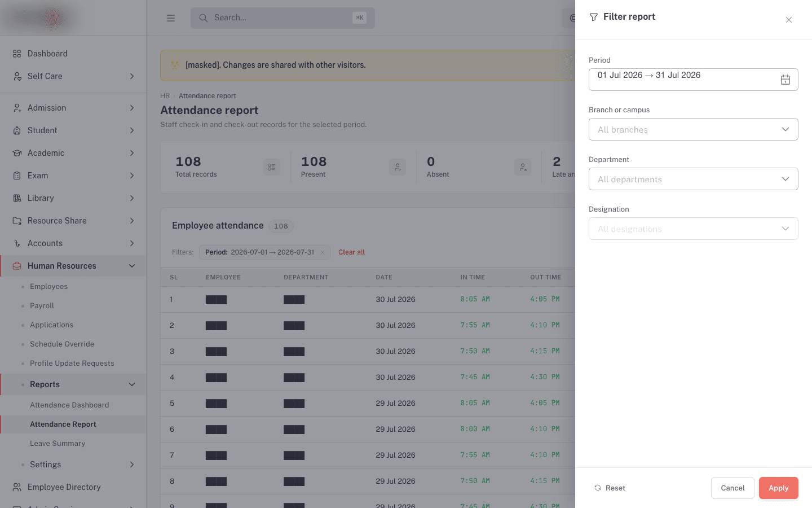The width and height of the screenshot is (812, 508).
Task: Focus the Search input box
Action: click(283, 18)
